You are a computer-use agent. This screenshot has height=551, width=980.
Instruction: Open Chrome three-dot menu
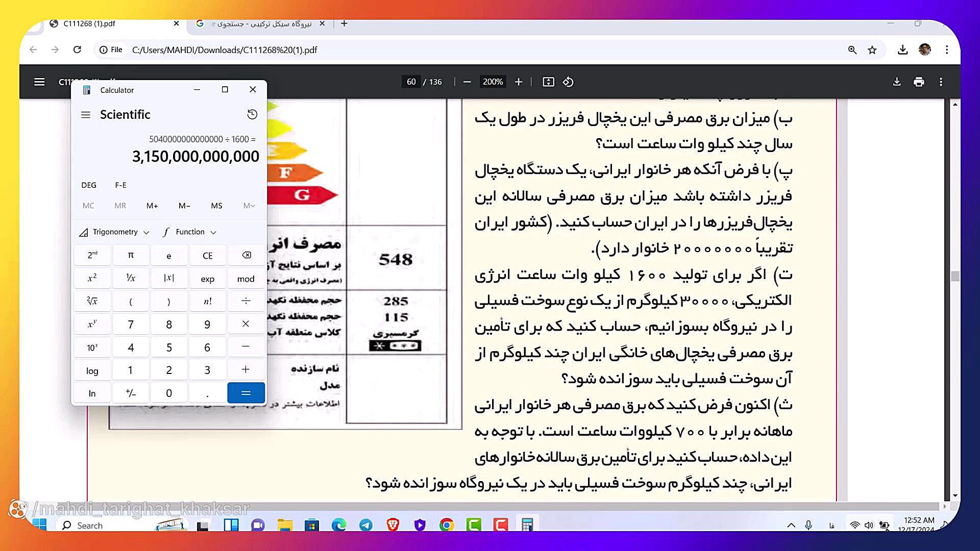[x=947, y=50]
